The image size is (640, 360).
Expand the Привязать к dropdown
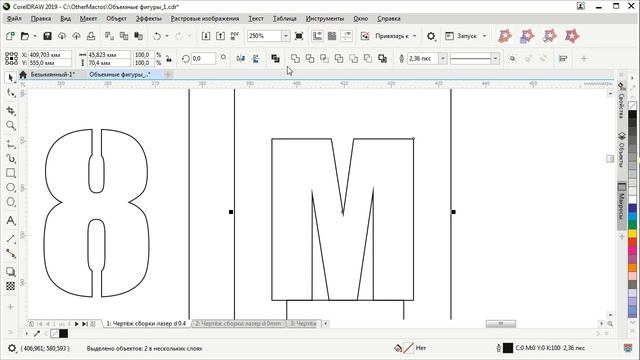tap(414, 36)
